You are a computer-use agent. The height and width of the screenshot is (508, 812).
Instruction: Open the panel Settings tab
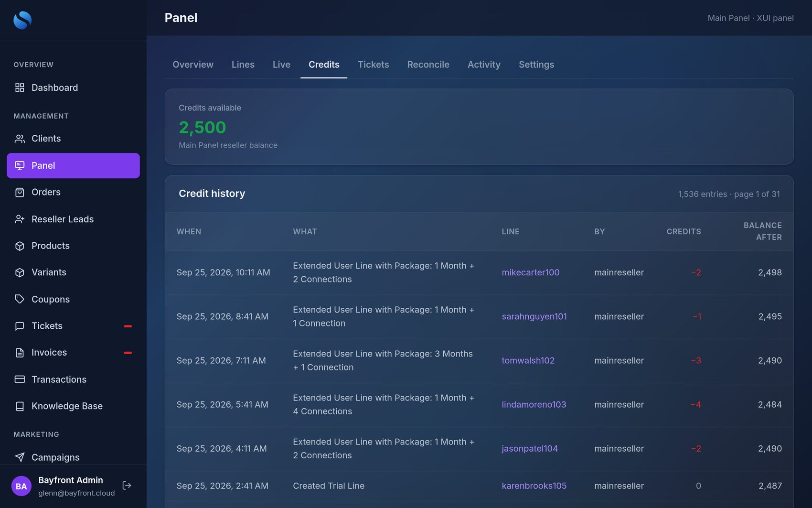(x=536, y=65)
